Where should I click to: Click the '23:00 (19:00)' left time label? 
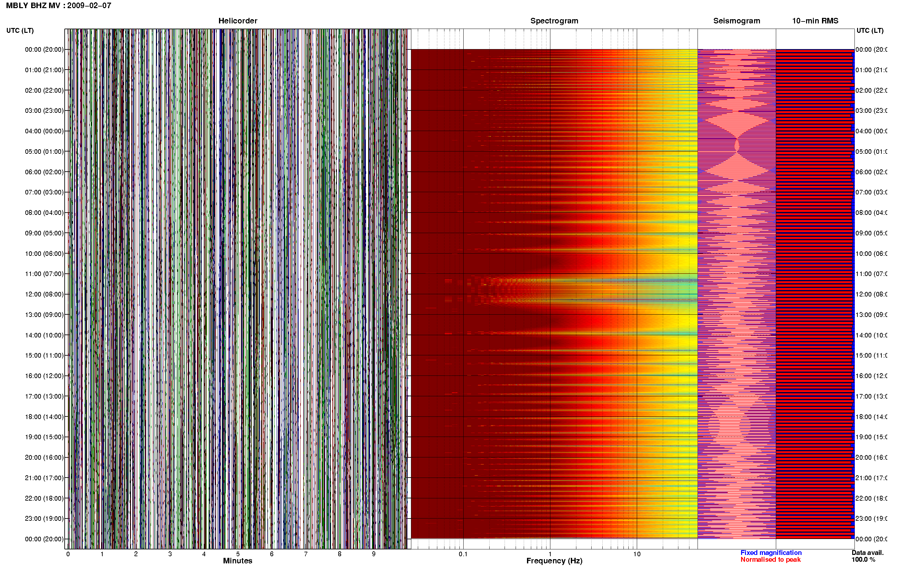[x=44, y=519]
